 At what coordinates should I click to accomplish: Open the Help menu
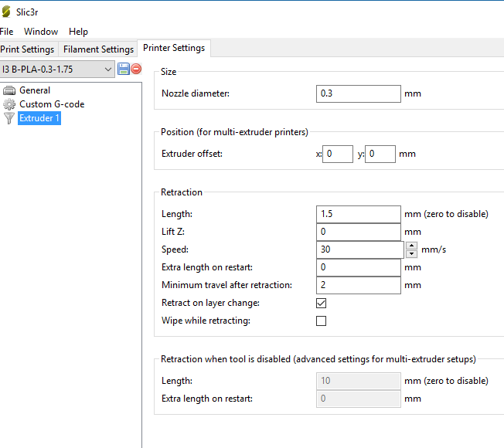(78, 32)
